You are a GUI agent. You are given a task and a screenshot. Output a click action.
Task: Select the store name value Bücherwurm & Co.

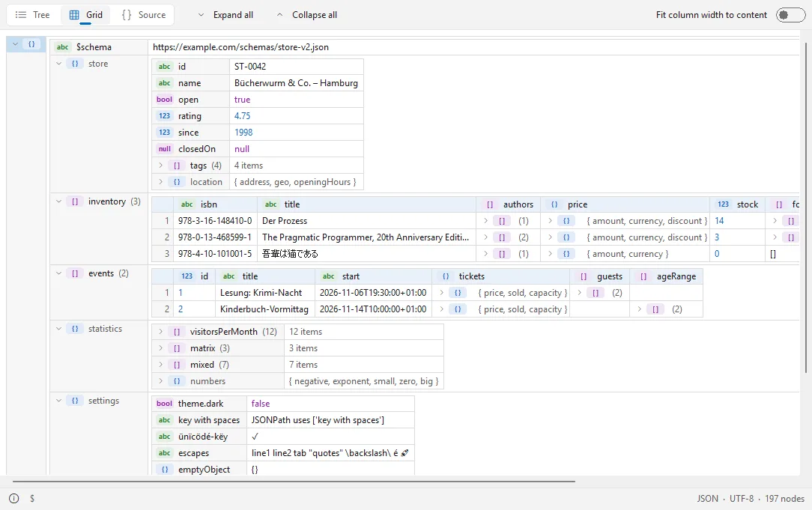coord(296,83)
